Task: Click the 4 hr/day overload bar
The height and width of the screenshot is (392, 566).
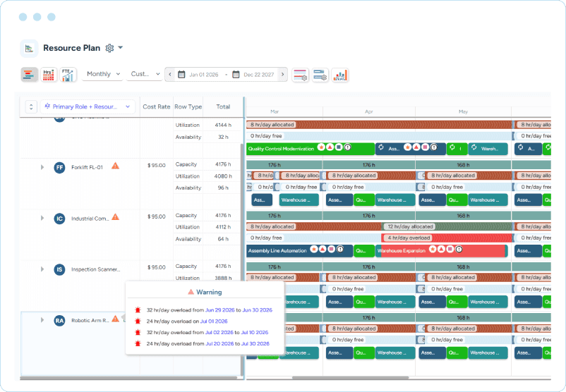Action: point(447,238)
